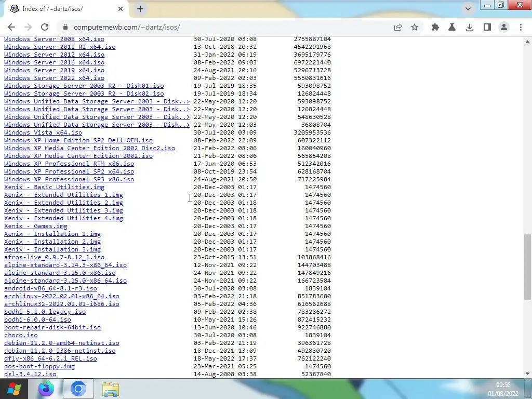Open Xenix - Extended Utilities 3.img link
Viewport: 532px width, 399px height.
(63, 211)
